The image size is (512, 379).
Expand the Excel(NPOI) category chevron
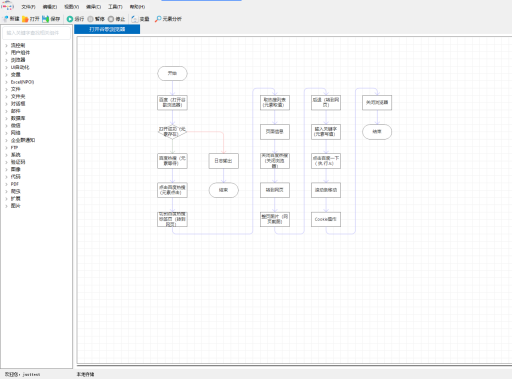click(x=6, y=82)
